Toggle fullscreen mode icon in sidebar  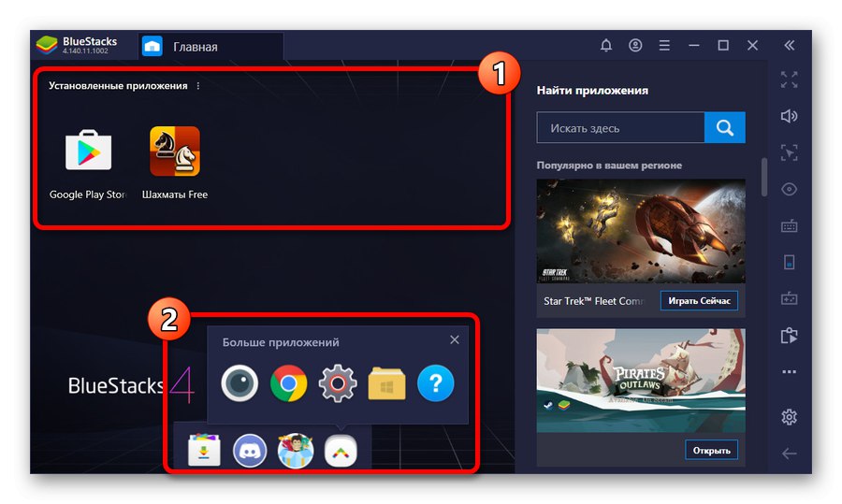[789, 79]
